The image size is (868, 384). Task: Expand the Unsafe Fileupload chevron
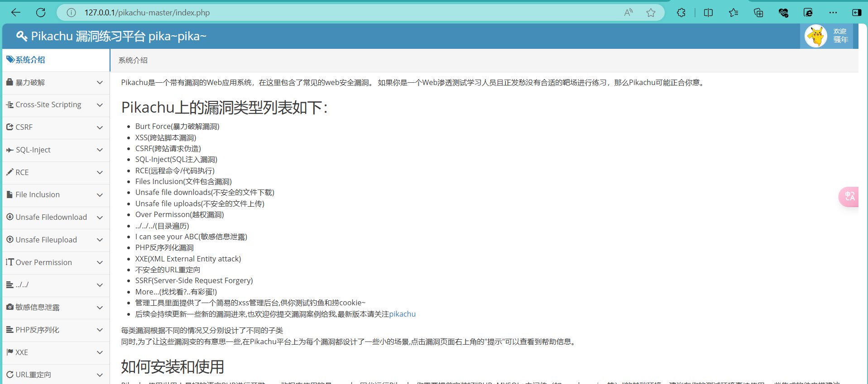[100, 240]
